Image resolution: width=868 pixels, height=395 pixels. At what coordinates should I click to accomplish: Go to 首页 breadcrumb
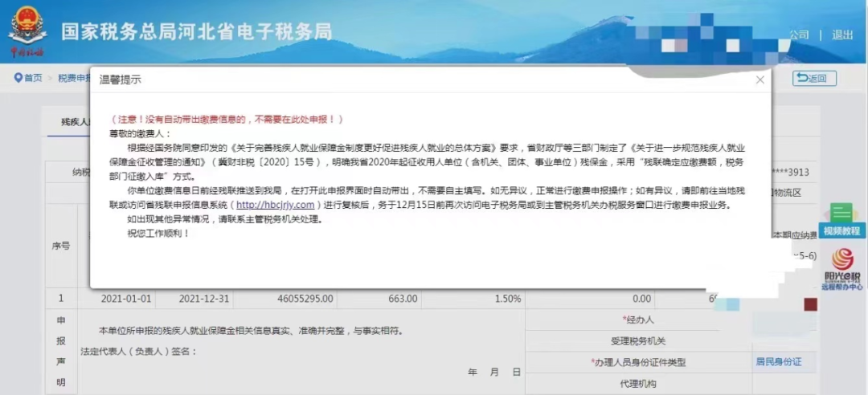pyautogui.click(x=33, y=78)
